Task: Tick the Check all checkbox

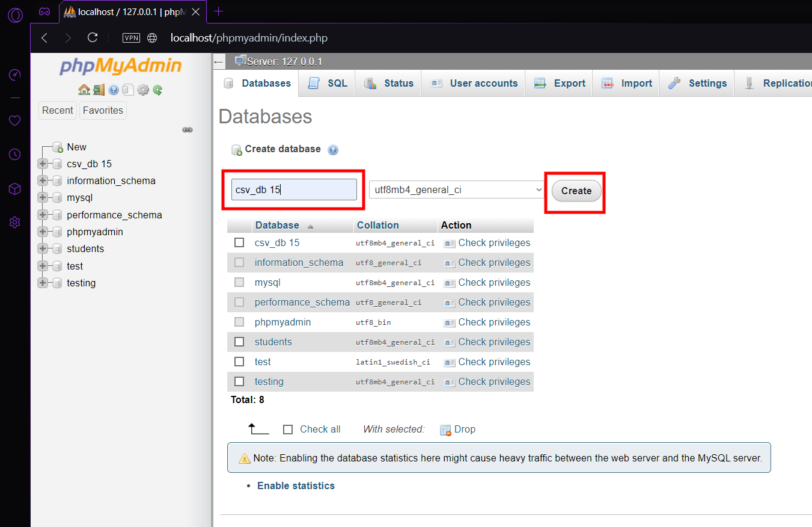Action: (288, 430)
